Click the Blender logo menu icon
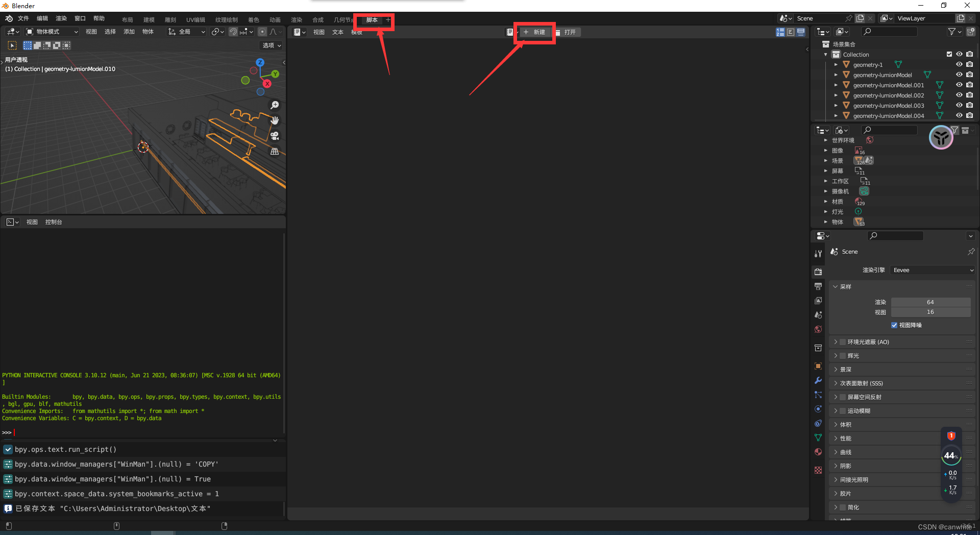The width and height of the screenshot is (980, 535). point(9,18)
